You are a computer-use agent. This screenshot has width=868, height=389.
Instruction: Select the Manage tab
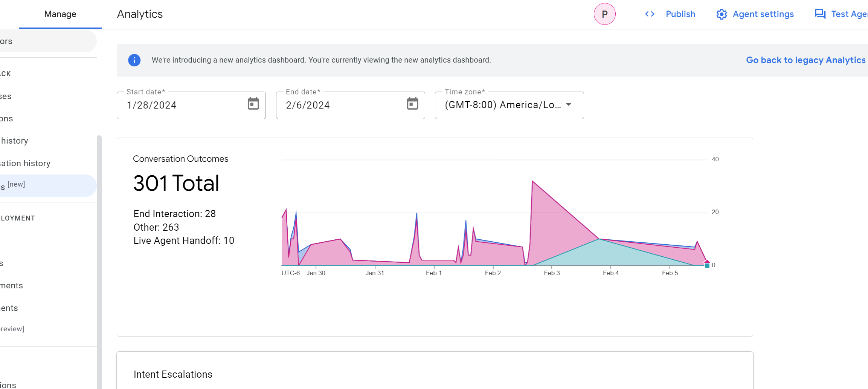coord(60,14)
